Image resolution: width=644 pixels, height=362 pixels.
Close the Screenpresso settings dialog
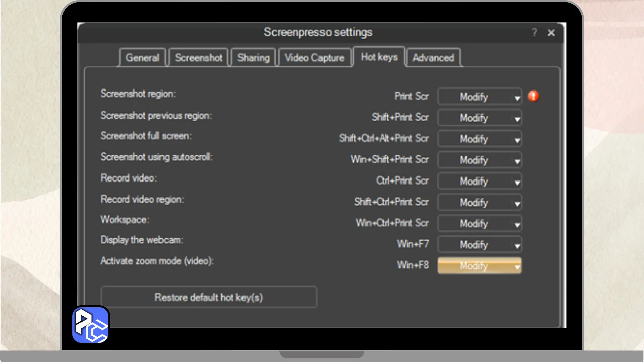551,33
